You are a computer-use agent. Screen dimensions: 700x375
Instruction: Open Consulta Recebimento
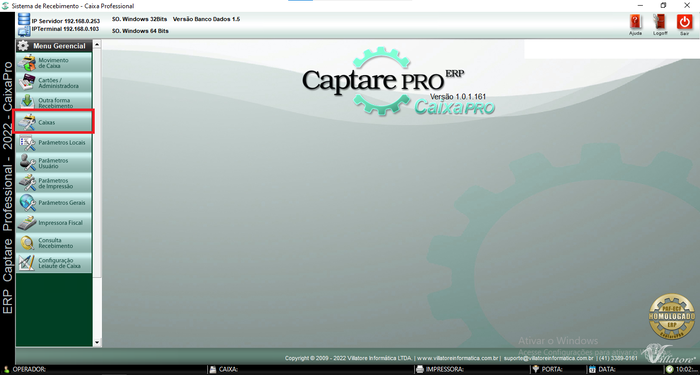pos(54,243)
